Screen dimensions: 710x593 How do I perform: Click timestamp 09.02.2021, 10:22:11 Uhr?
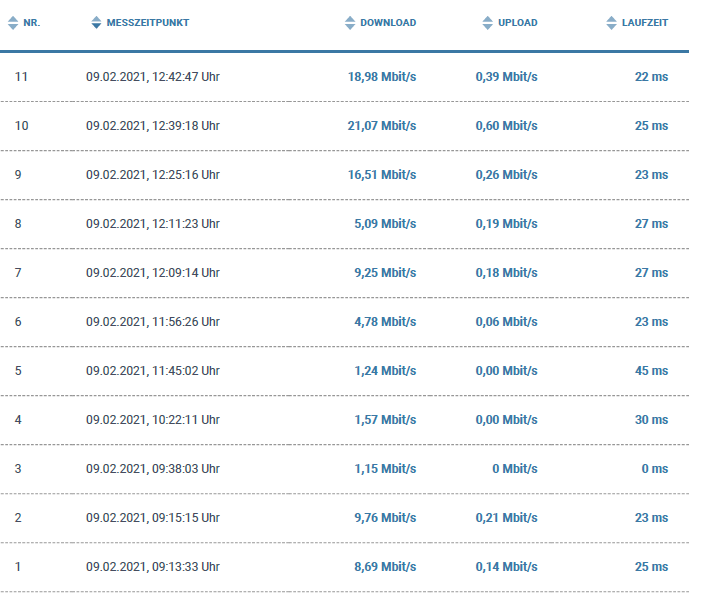[153, 419]
